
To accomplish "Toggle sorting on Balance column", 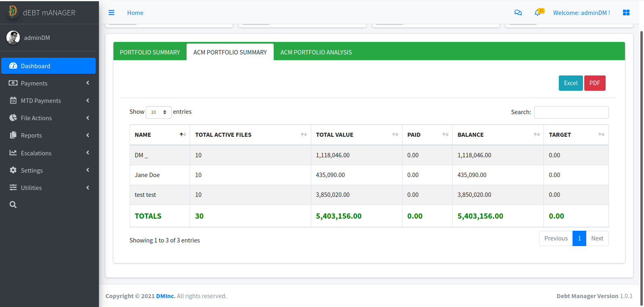I will [536, 135].
